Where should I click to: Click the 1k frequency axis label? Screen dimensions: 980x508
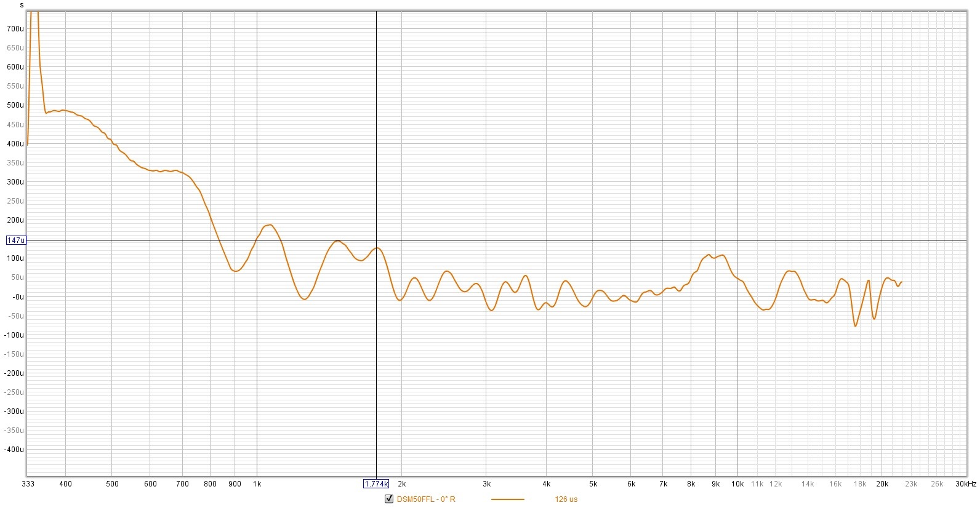(257, 483)
